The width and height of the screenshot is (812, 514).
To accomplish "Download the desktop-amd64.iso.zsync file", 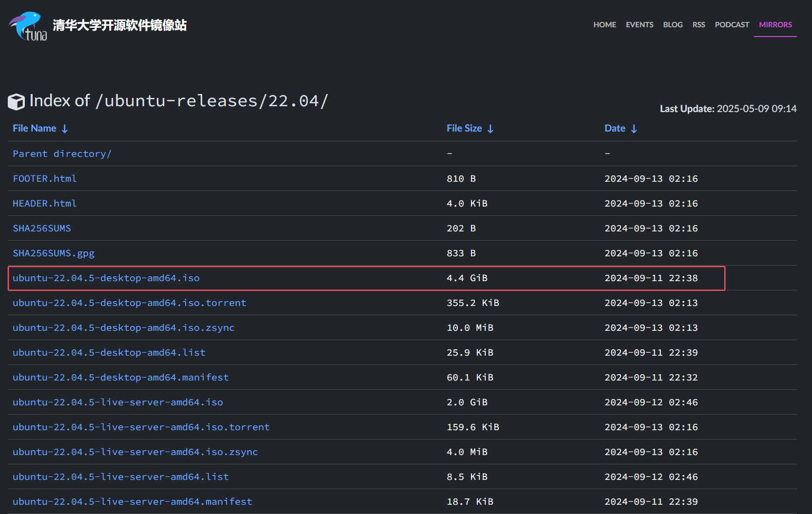I will [124, 328].
